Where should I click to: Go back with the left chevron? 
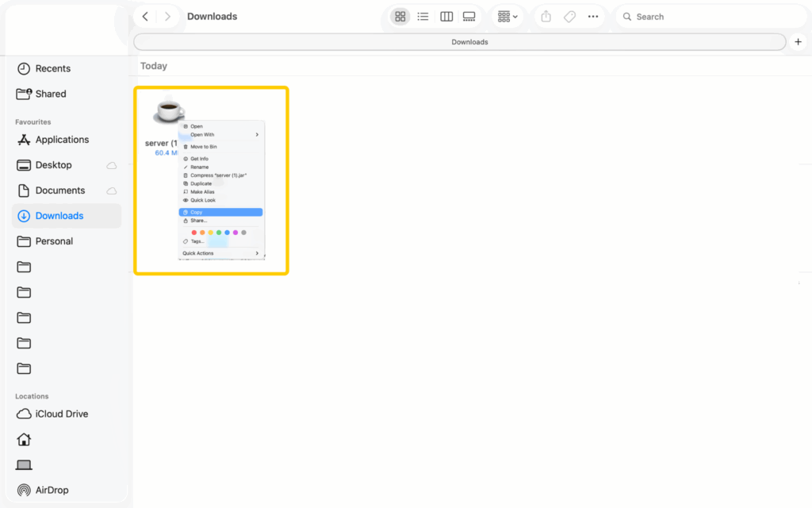(146, 17)
